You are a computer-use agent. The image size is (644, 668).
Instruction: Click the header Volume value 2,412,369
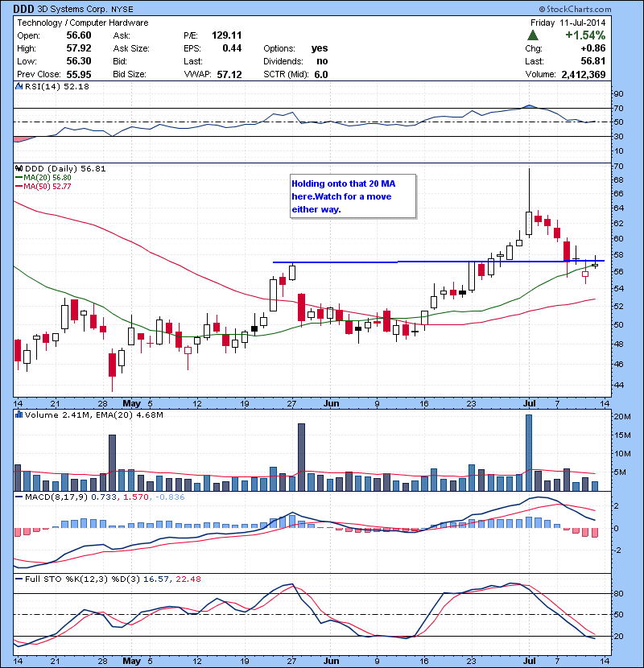(x=584, y=75)
